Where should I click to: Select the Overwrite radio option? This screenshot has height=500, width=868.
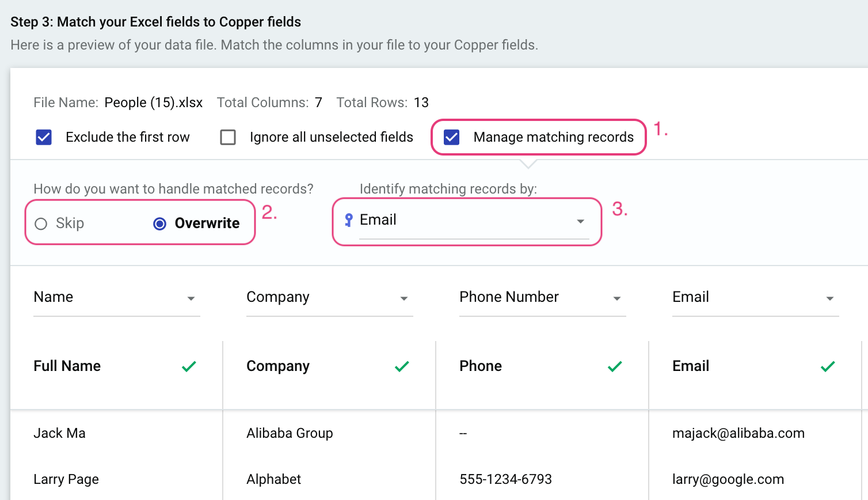coord(160,224)
